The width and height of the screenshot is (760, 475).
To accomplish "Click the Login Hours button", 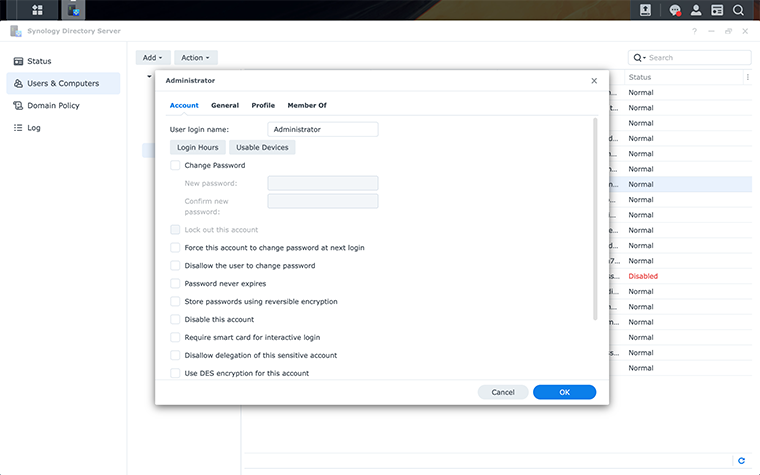I will pyautogui.click(x=198, y=147).
